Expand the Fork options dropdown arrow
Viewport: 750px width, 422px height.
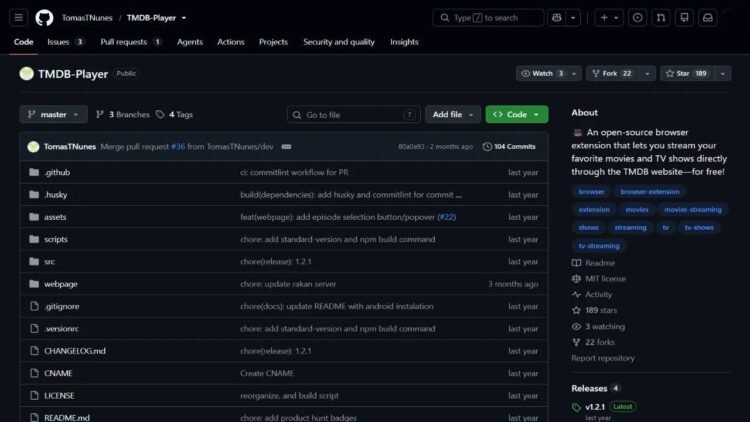point(647,74)
